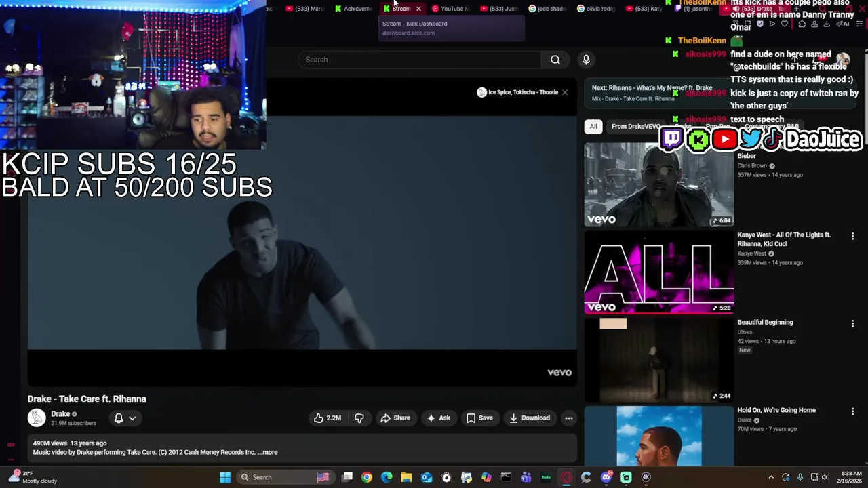Open the Drake channel name link
This screenshot has height=488, width=868.
[x=60, y=414]
